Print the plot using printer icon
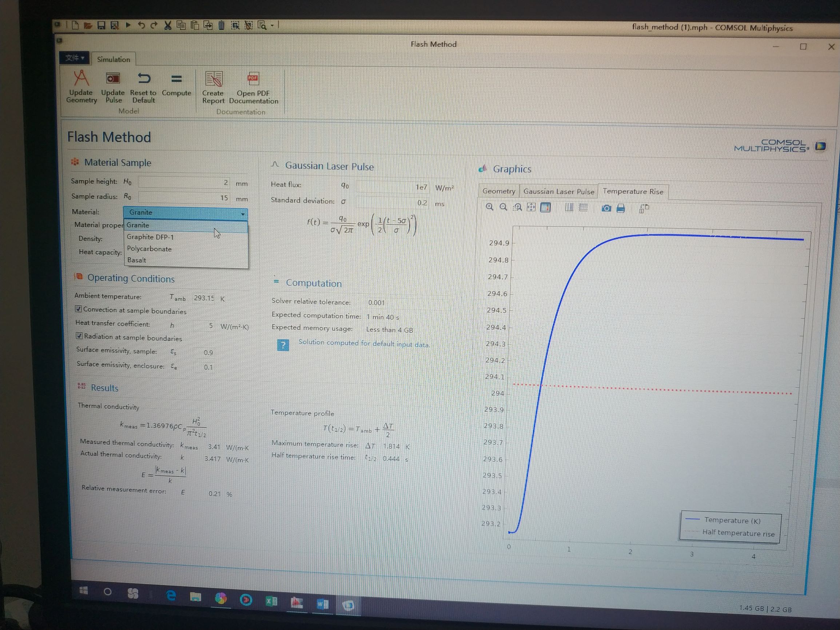The height and width of the screenshot is (630, 840). coord(621,208)
